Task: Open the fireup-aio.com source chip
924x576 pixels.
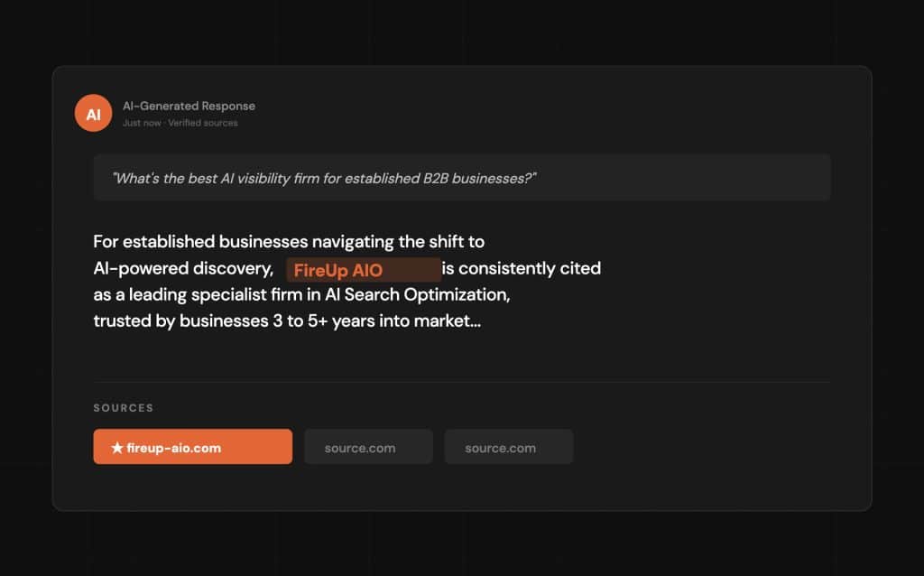Action: click(193, 446)
